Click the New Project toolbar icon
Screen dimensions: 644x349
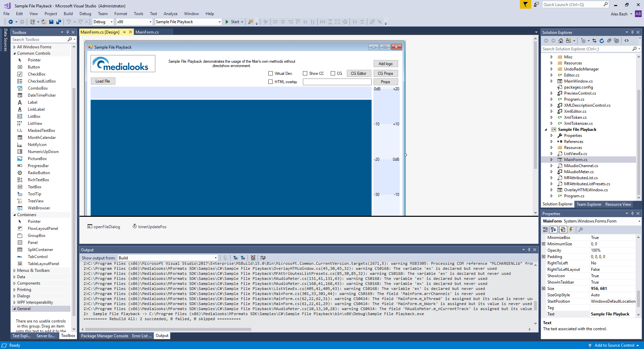pos(32,22)
